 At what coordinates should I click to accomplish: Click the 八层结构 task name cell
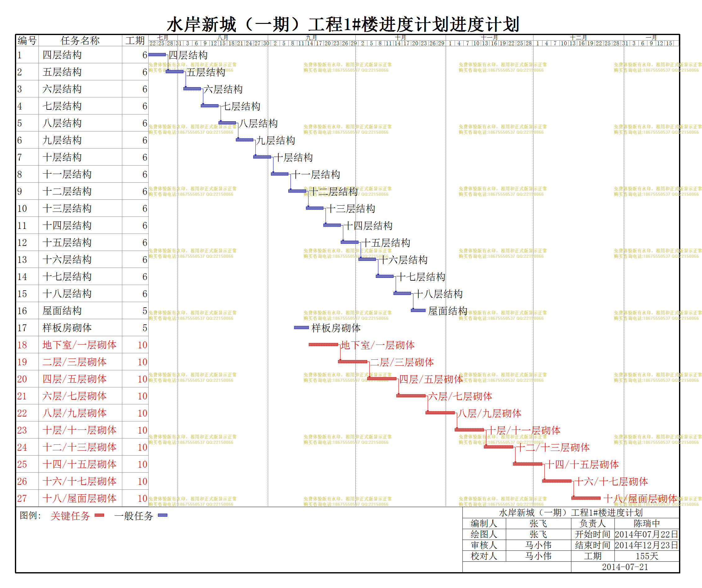(x=80, y=123)
